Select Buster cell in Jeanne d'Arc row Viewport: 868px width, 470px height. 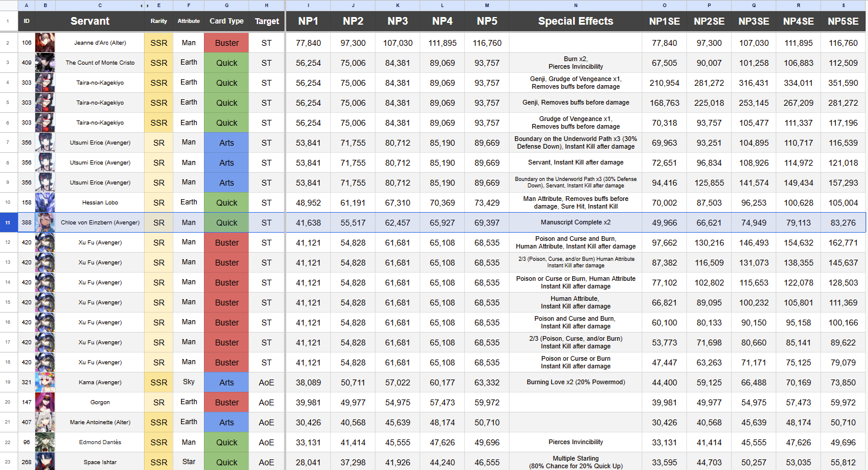[x=226, y=43]
